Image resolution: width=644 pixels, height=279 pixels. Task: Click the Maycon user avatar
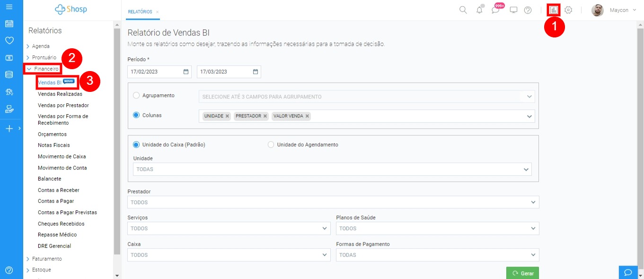(x=598, y=10)
